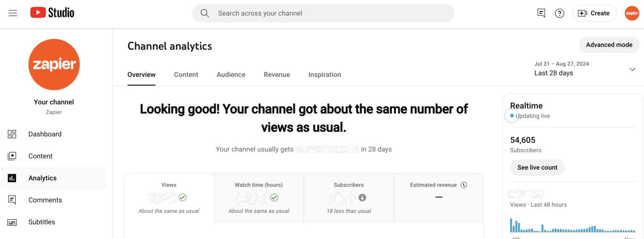Click the Create button
644x239 pixels.
(x=594, y=13)
